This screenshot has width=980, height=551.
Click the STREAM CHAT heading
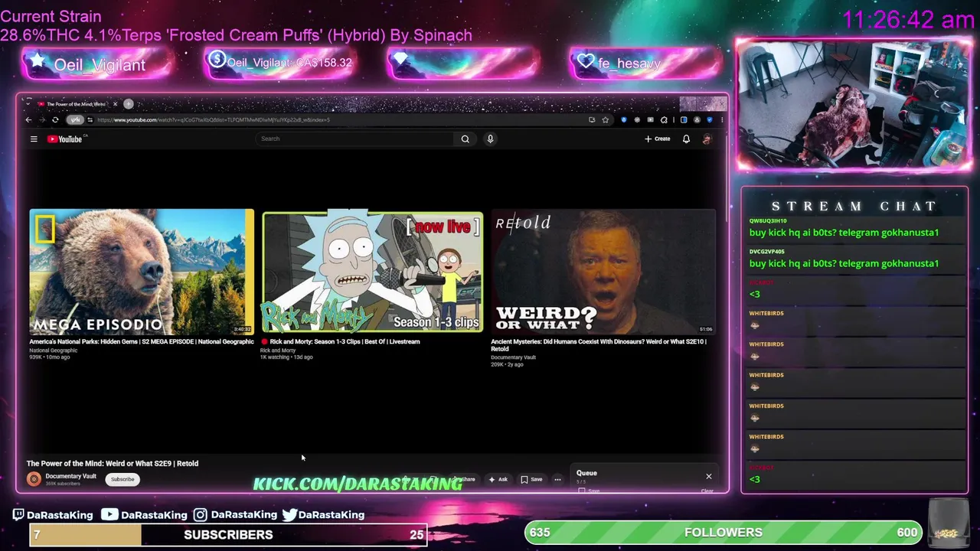(854, 207)
